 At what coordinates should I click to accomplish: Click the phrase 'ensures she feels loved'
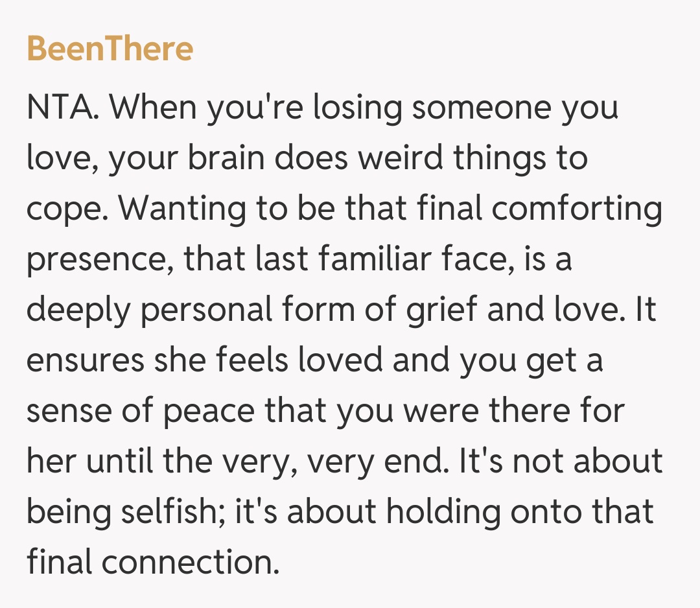point(204,360)
